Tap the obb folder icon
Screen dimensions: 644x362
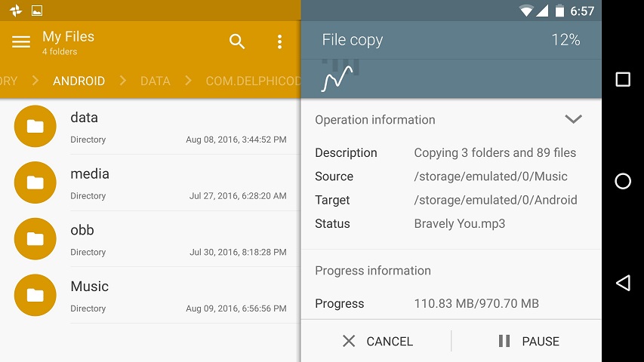pyautogui.click(x=35, y=239)
